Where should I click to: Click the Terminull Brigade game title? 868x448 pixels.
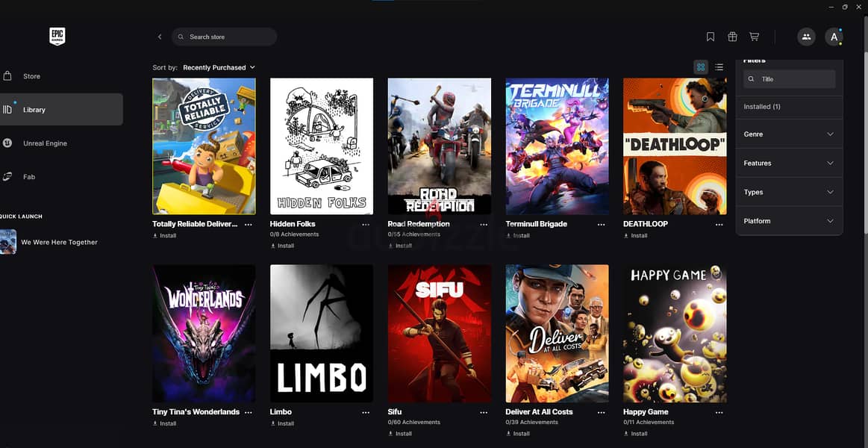[537, 224]
